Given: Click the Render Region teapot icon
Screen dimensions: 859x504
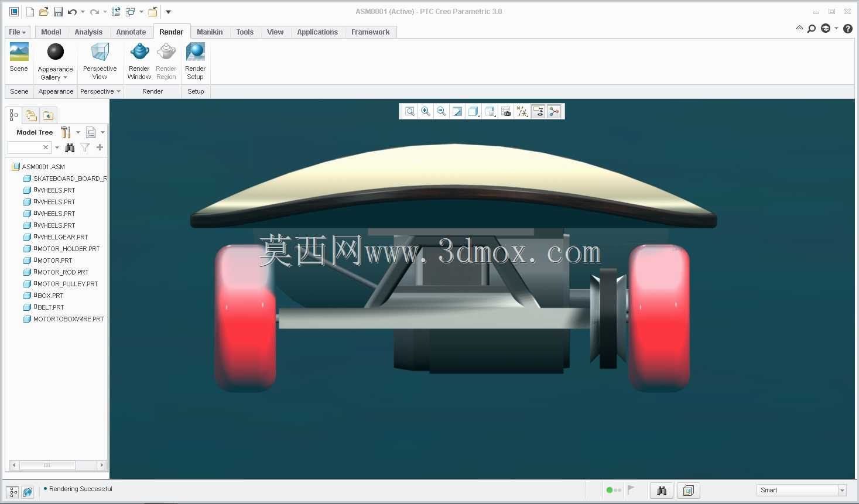Looking at the screenshot, I should click(166, 52).
